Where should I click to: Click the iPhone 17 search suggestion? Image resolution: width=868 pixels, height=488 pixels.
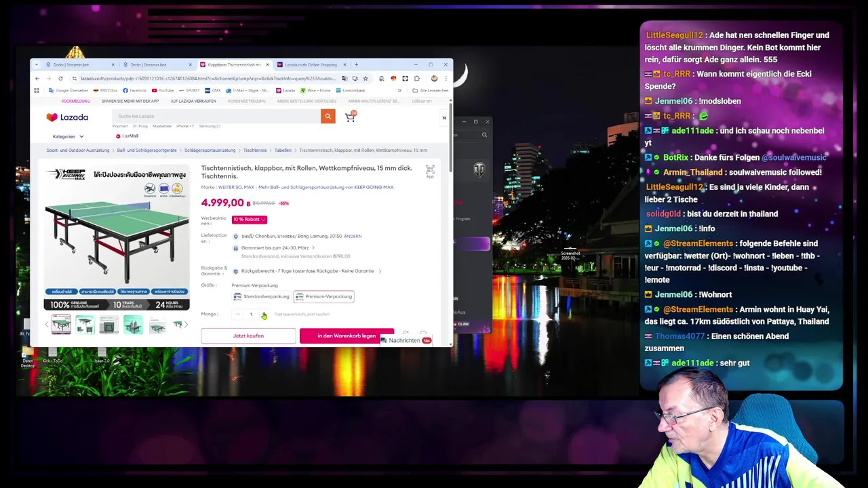tap(185, 126)
